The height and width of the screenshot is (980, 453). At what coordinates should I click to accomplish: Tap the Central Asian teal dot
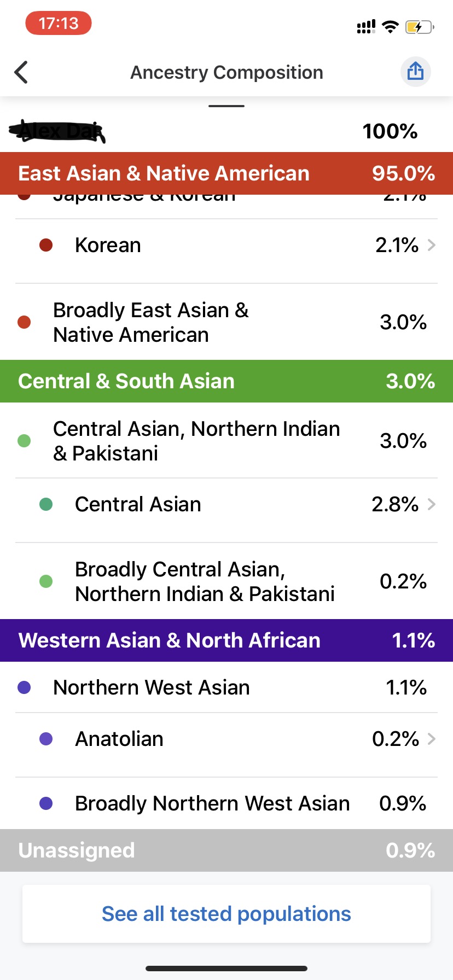click(46, 504)
